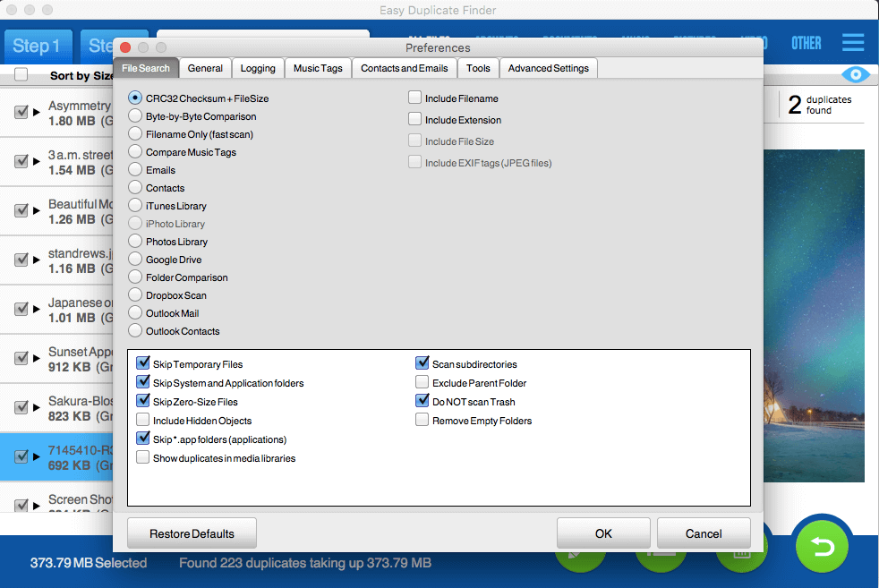Select the Emails scan mode
879x588 pixels.
pos(135,170)
